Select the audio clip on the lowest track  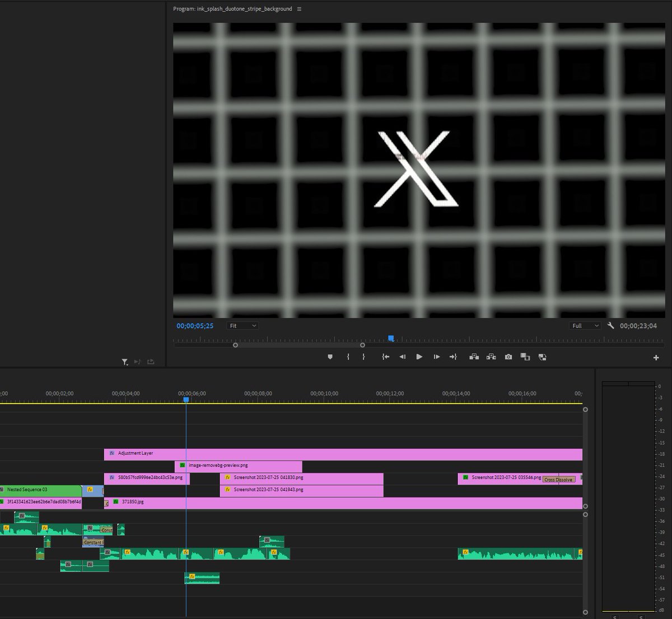(x=202, y=578)
